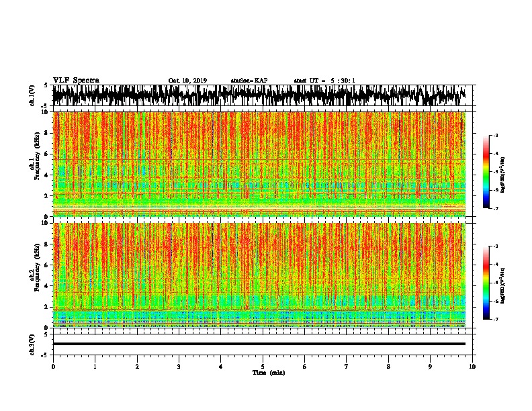Screen dimensions: 532x411
Task: Click the date "Oct. 10, 2019"
Action: click(x=187, y=81)
